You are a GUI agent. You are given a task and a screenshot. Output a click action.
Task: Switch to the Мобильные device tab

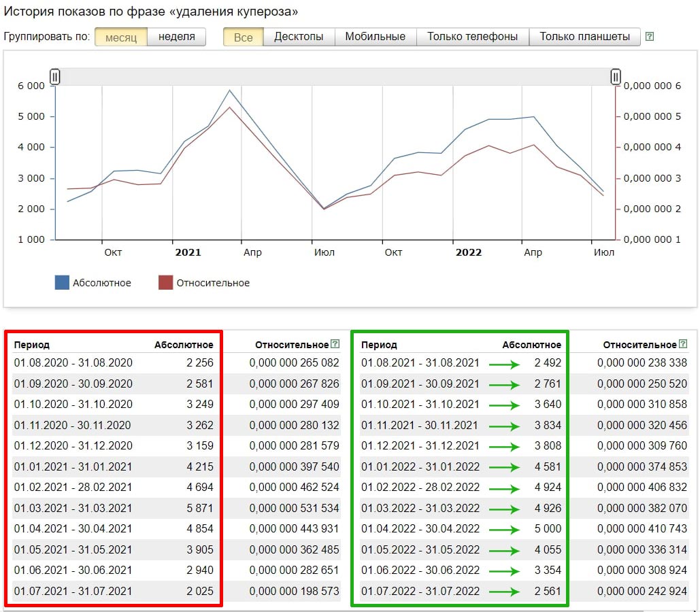point(376,37)
